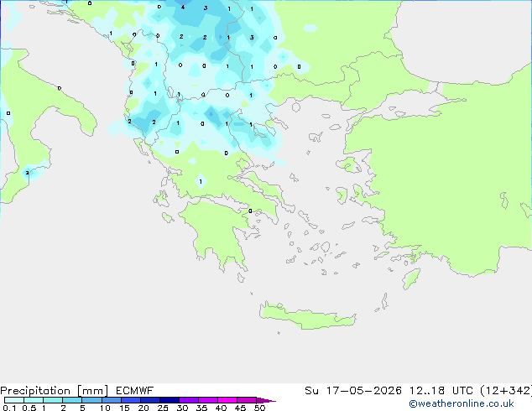Click the 'Su' weekday label

[x=311, y=391]
